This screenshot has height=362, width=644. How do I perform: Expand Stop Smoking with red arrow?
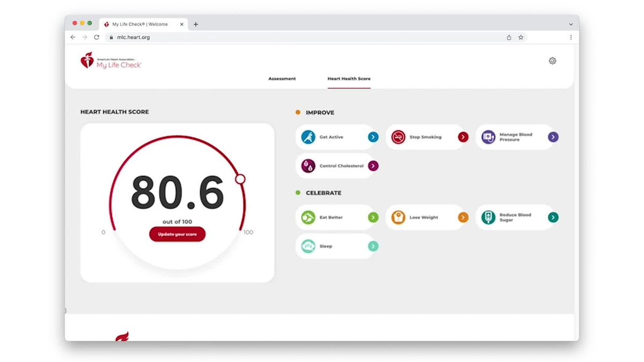463,137
